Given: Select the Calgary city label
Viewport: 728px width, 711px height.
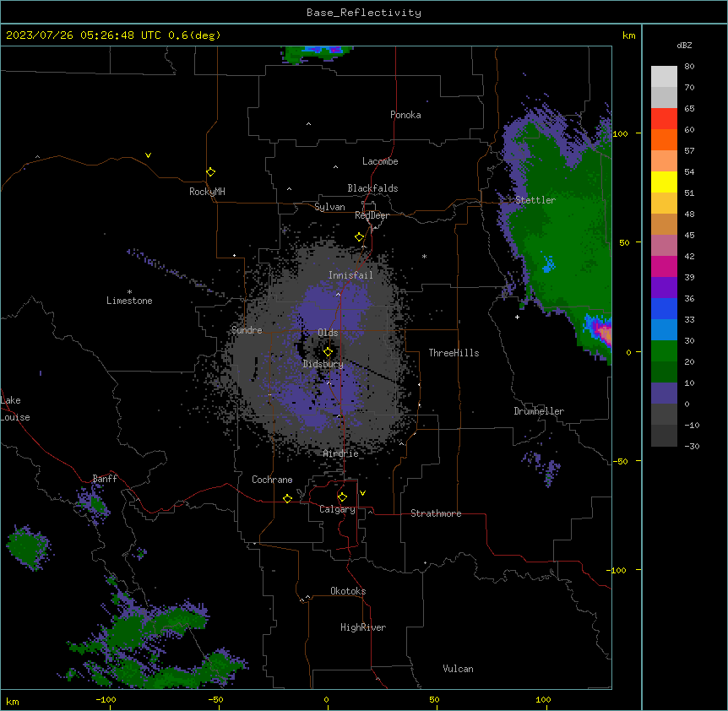Looking at the screenshot, I should click(337, 509).
